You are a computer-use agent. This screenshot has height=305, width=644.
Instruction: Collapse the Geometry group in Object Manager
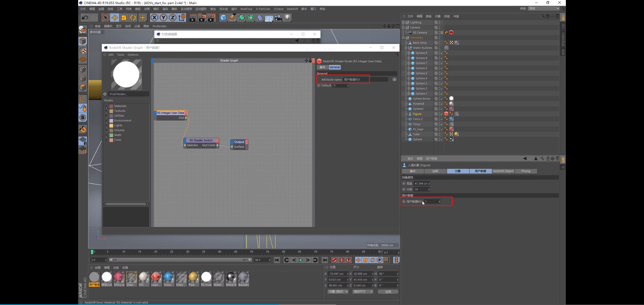404,38
